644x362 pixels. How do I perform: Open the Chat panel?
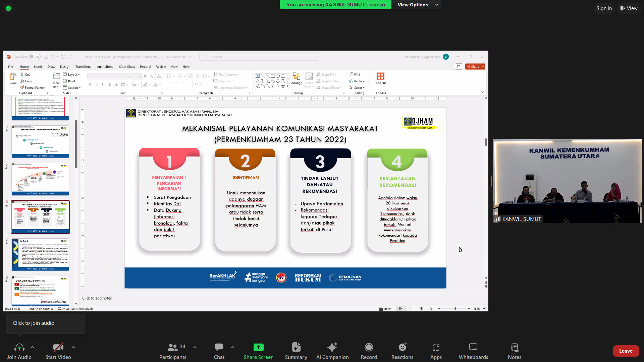pos(219,347)
